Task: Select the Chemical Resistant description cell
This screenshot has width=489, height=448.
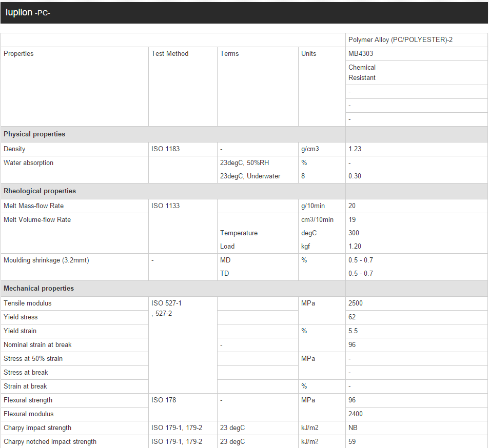Action: coord(362,72)
